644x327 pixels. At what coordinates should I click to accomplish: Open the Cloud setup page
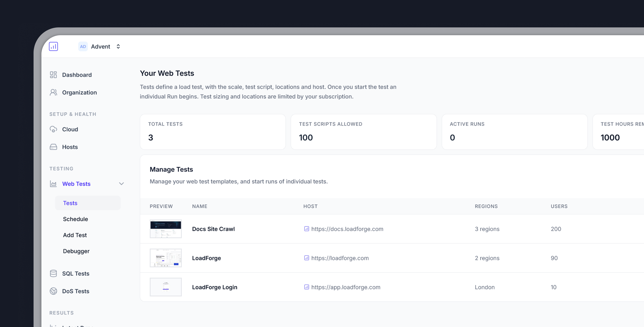(x=70, y=129)
